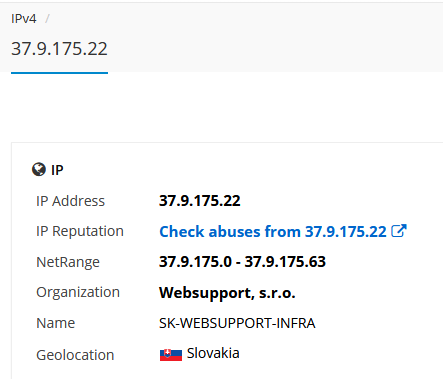Click the IP Reputation field label
The width and height of the screenshot is (443, 379).
pyautogui.click(x=80, y=231)
